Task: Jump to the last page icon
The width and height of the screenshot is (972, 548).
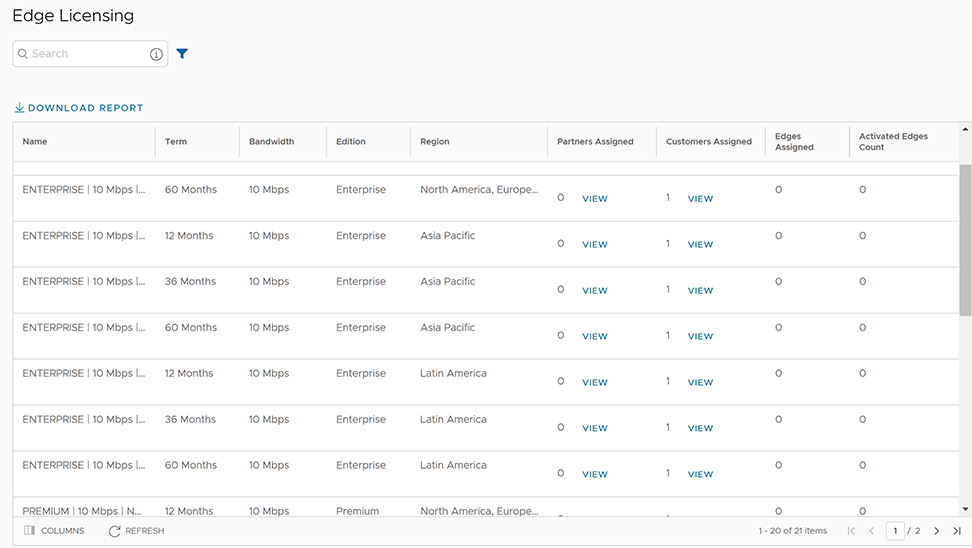Action: click(957, 531)
